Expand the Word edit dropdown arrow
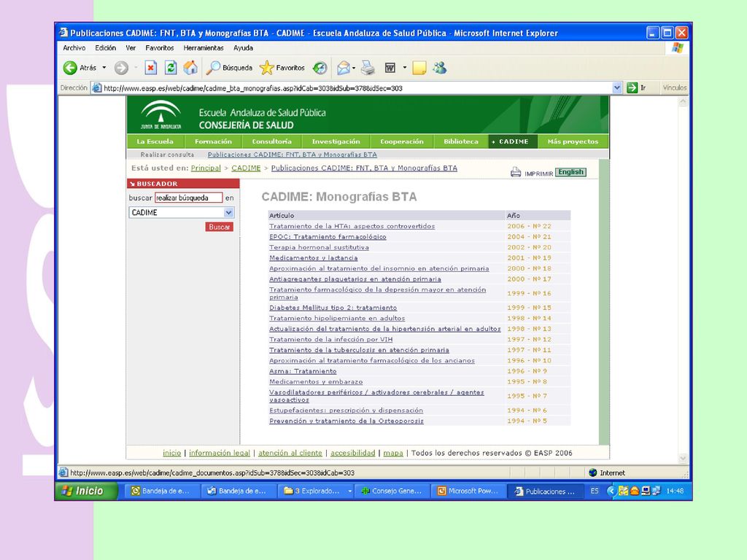The width and height of the screenshot is (747, 560). 404,68
